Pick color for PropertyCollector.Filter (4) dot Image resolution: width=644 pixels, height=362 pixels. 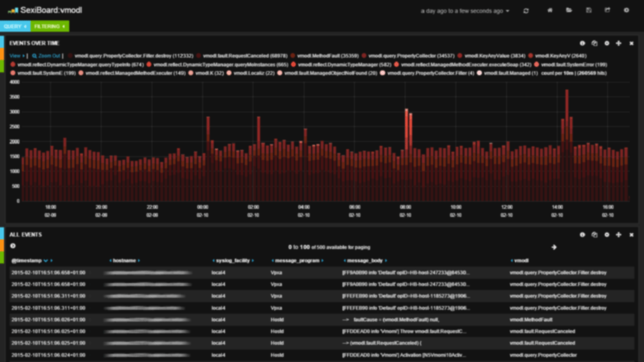(382, 73)
